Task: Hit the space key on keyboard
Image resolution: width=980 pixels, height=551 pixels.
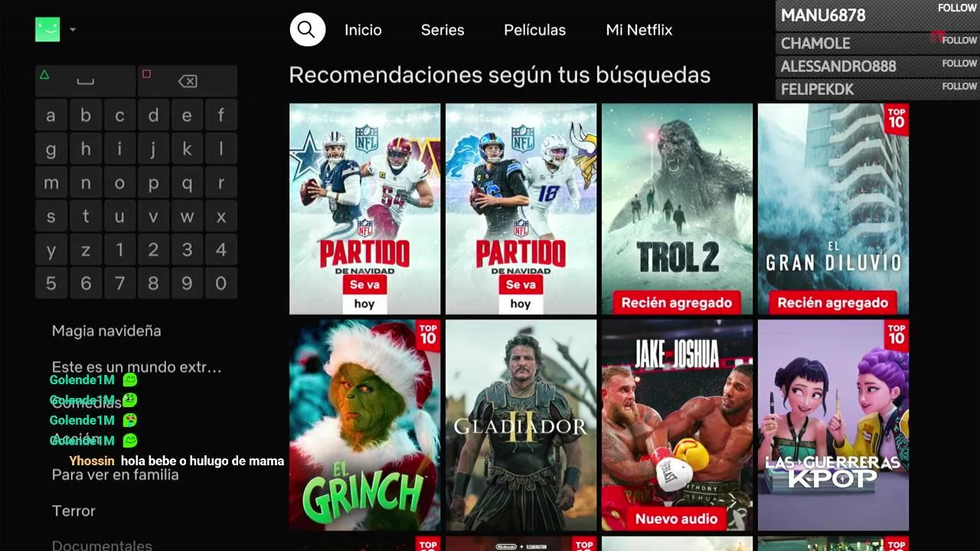Action: [x=85, y=81]
